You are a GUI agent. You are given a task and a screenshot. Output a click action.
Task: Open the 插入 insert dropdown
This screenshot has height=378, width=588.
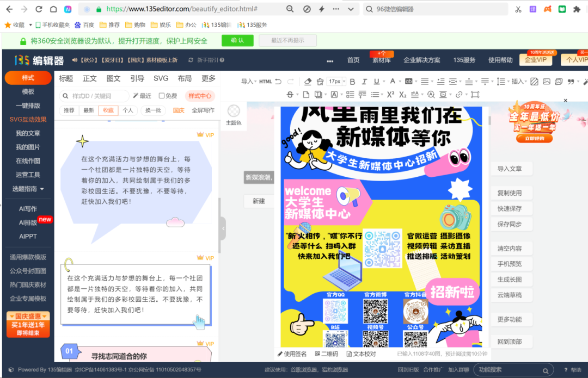[x=519, y=81]
